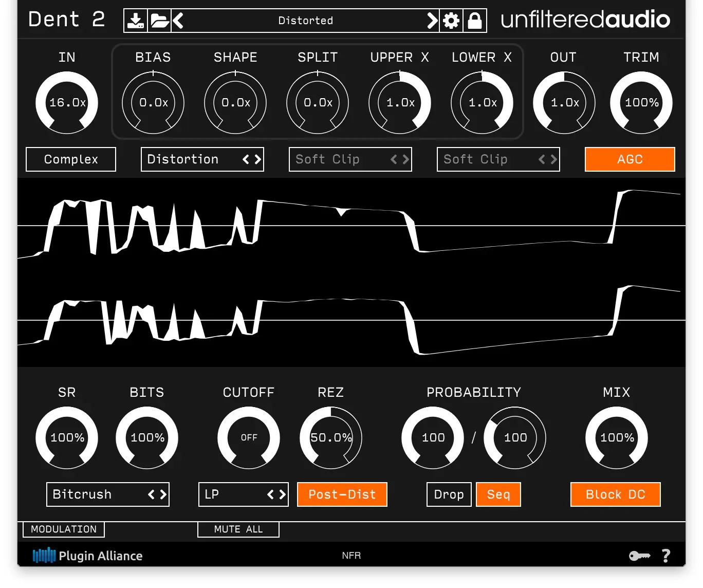Toggle Block DC on the MIX section
This screenshot has height=588, width=703.
click(x=615, y=494)
